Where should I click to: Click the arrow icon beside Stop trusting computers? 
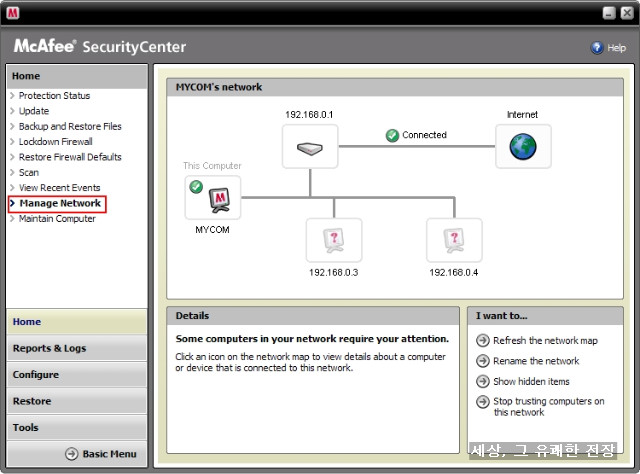483,402
